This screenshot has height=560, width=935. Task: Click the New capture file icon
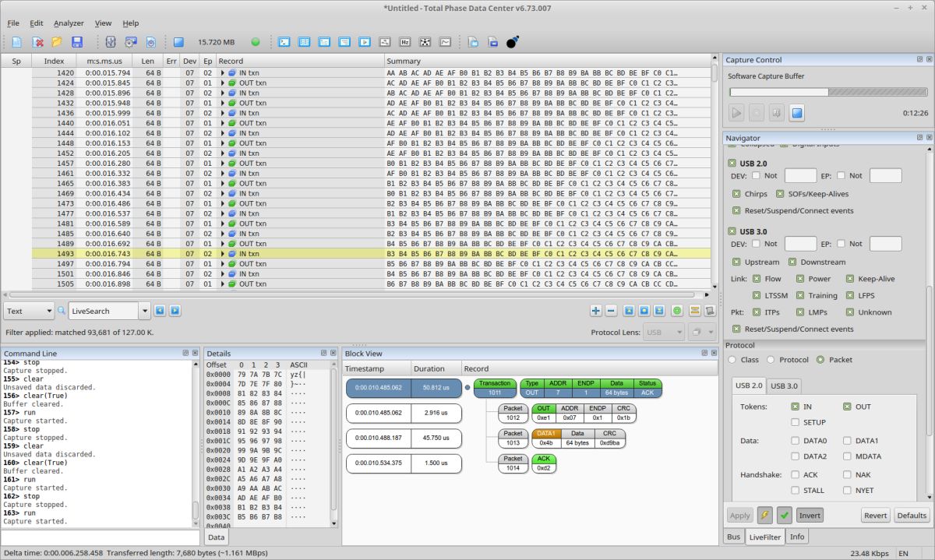click(16, 41)
